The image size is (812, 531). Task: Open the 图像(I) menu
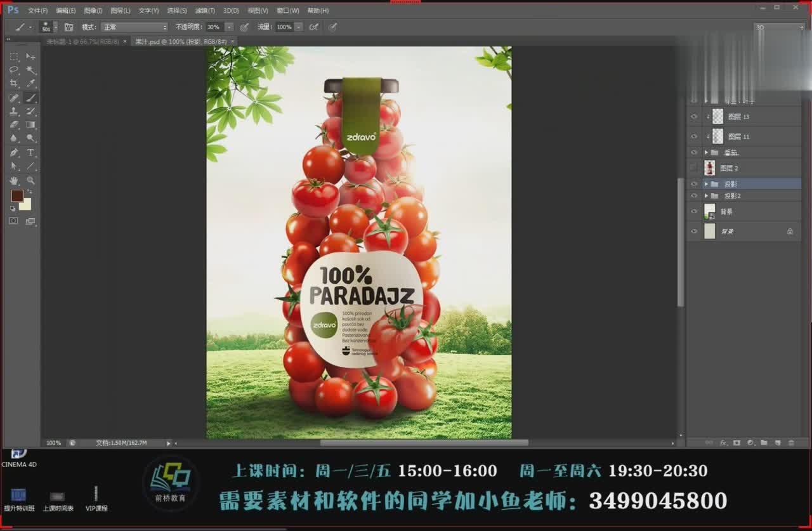93,11
